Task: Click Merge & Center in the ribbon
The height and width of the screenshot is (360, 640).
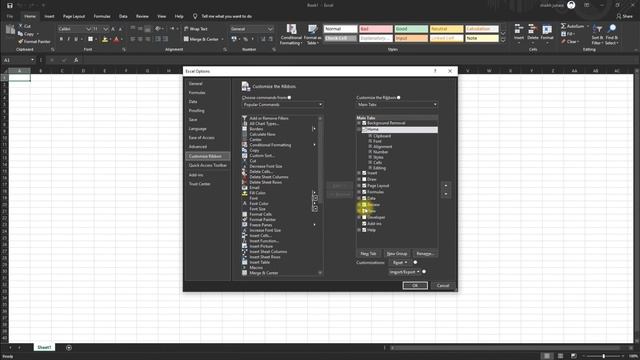Action: pos(201,39)
